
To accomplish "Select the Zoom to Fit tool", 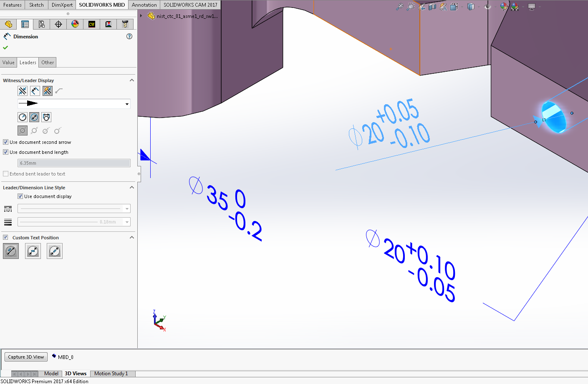I will tap(400, 7).
